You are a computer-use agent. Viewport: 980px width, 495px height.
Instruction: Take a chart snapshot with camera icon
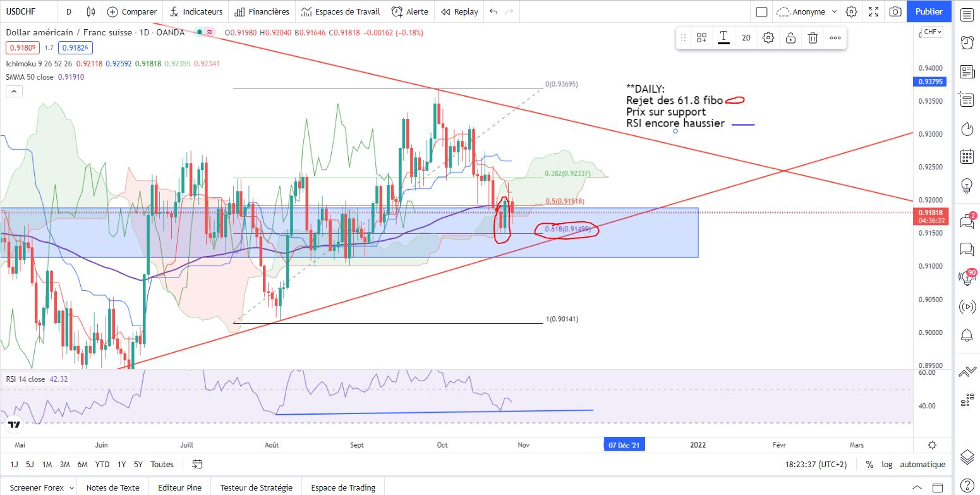(x=895, y=11)
